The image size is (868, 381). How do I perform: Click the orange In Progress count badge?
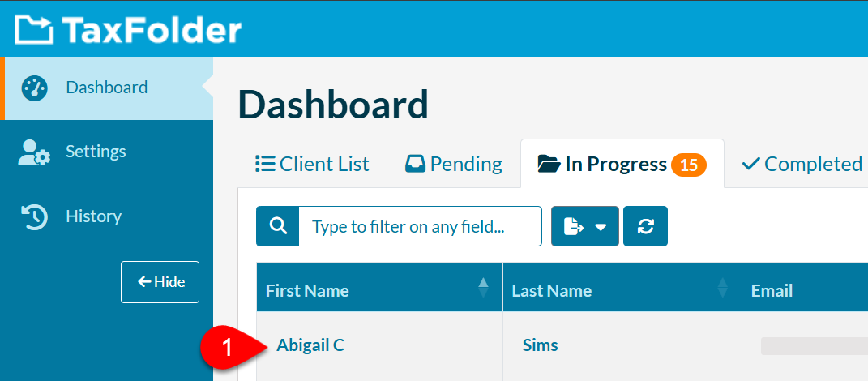click(688, 165)
